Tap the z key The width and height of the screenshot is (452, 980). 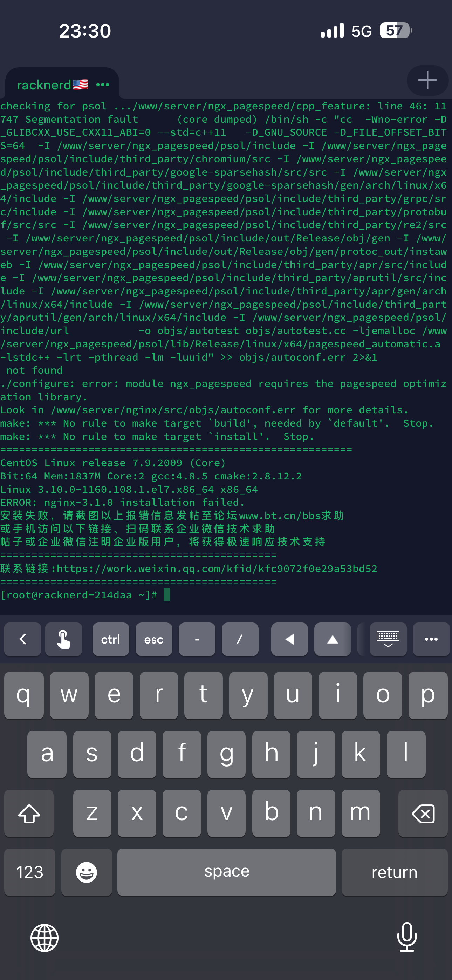pyautogui.click(x=92, y=813)
